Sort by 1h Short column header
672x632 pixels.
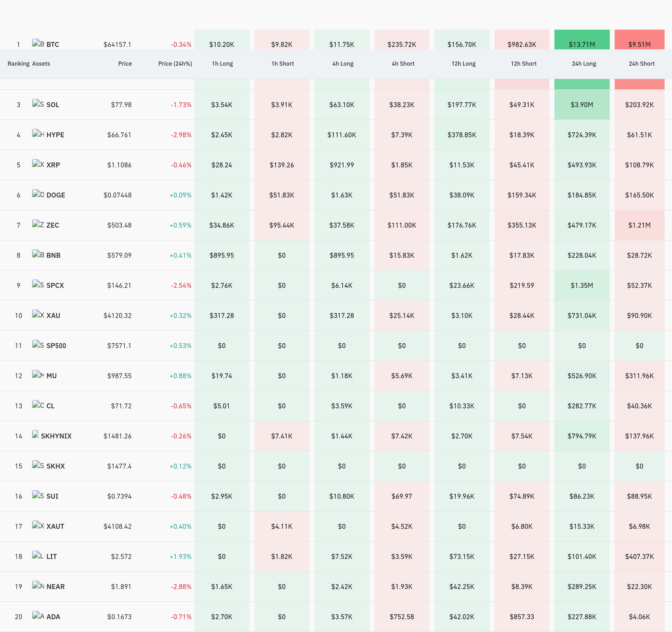tap(283, 63)
